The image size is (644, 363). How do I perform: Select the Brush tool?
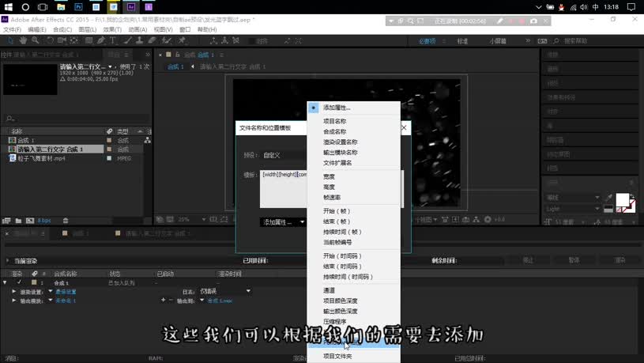click(x=128, y=40)
